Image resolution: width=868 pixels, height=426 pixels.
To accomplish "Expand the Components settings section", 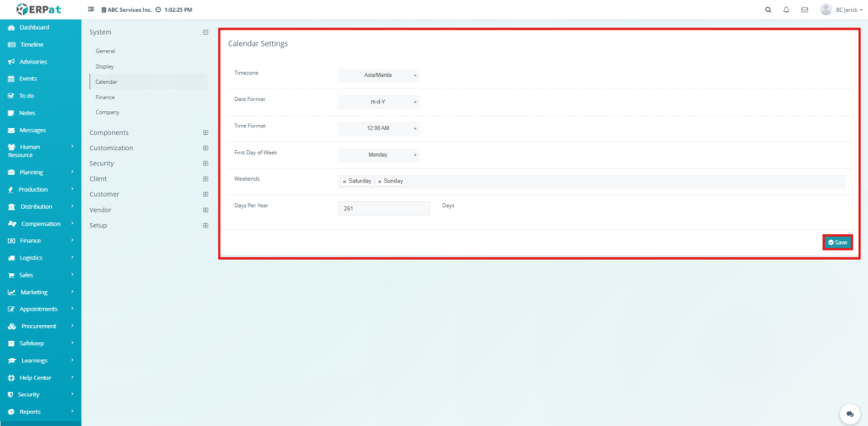I will point(205,133).
